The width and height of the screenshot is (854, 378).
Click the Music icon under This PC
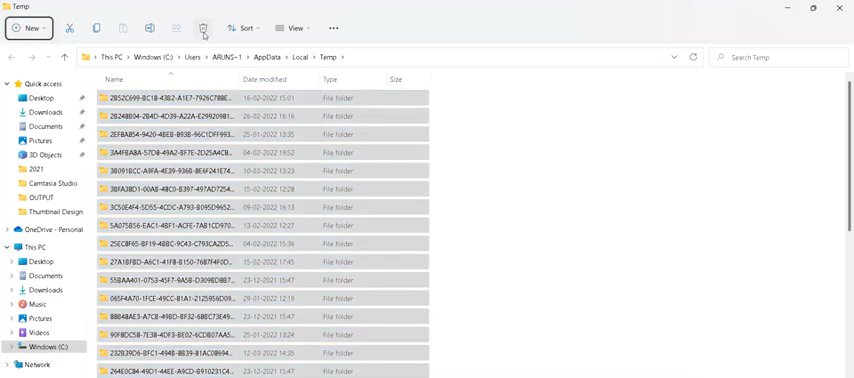pos(23,304)
